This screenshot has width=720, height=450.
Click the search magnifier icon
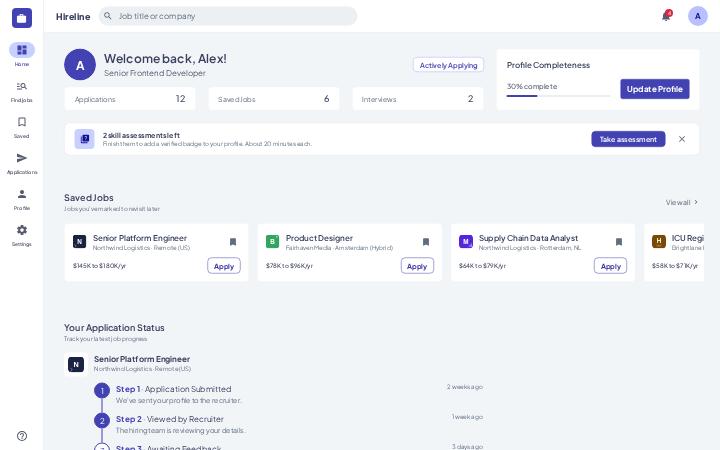pyautogui.click(x=107, y=16)
